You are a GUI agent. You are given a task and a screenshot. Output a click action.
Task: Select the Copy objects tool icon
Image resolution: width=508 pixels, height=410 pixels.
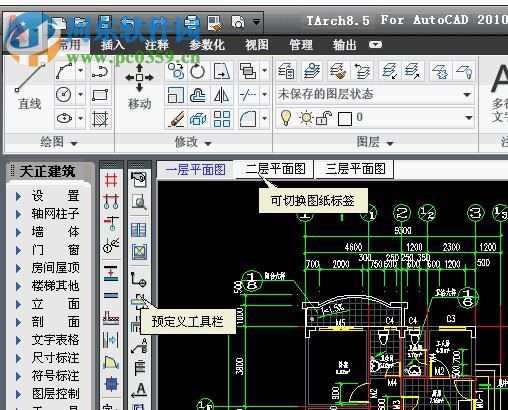(x=176, y=71)
